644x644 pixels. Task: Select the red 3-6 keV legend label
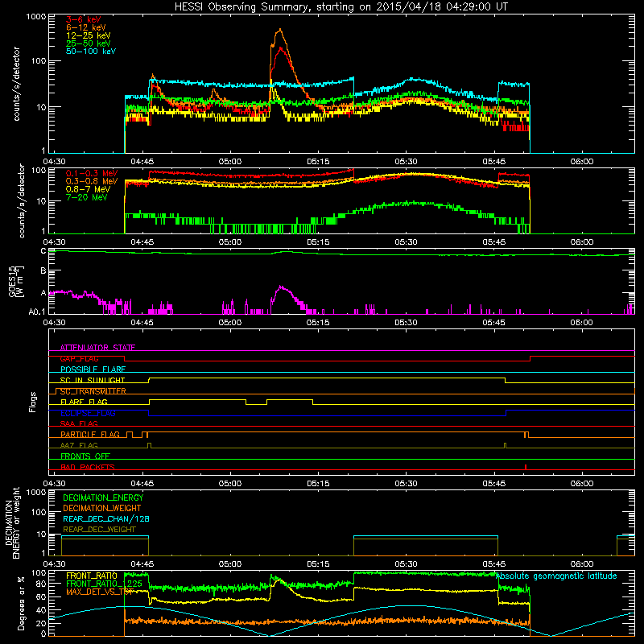tap(84, 19)
